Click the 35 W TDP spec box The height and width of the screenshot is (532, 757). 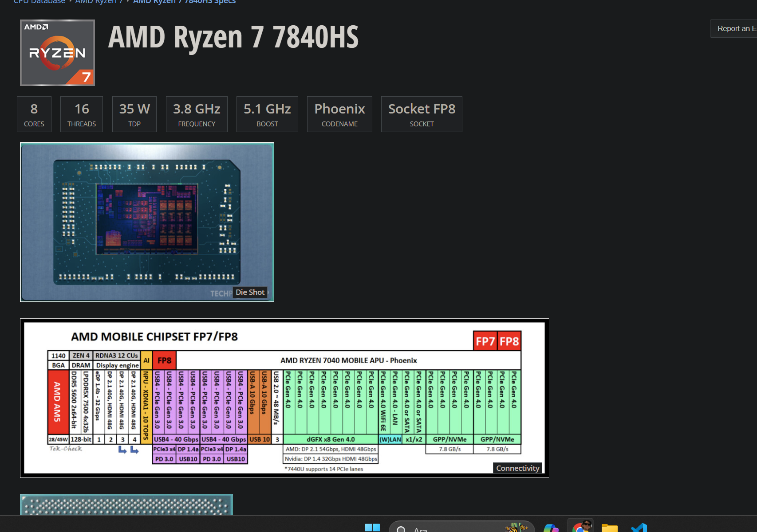point(134,114)
